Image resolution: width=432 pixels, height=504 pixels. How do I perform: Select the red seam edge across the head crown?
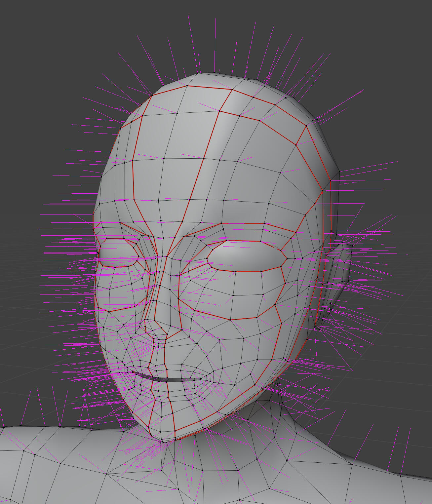(209, 88)
